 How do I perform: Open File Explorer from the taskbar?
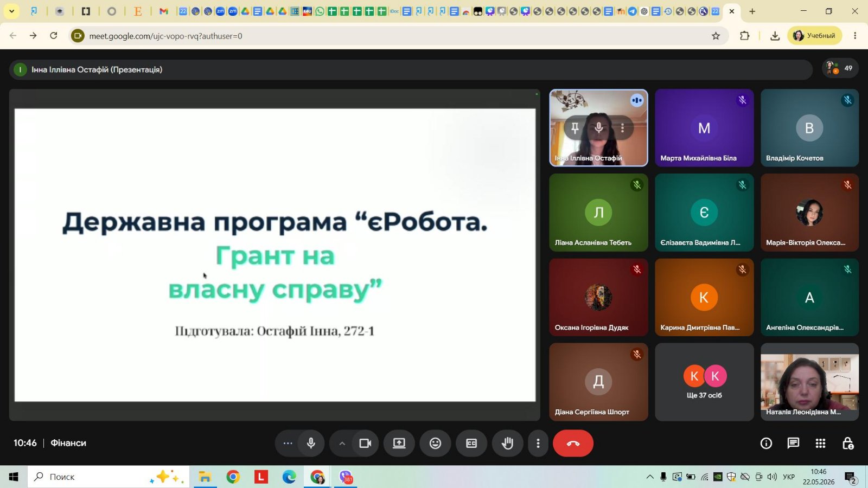[x=205, y=477]
